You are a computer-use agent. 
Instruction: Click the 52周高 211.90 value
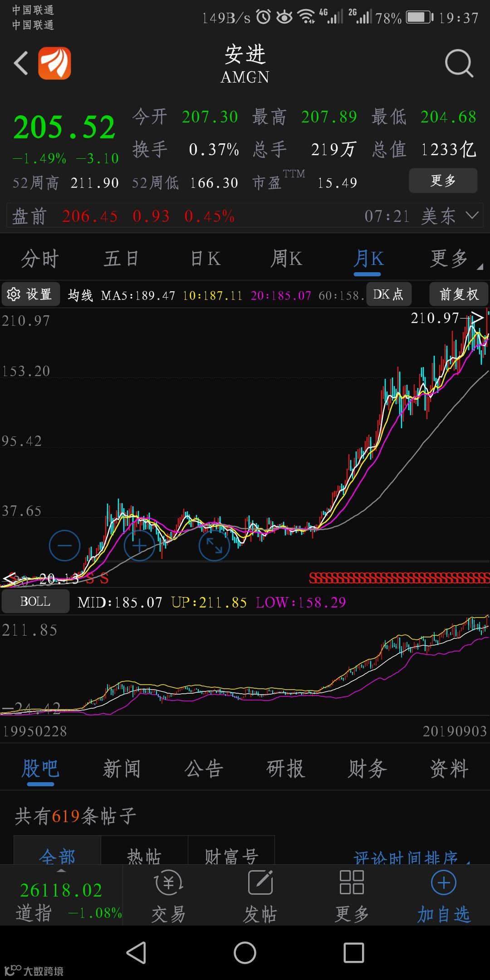94,183
